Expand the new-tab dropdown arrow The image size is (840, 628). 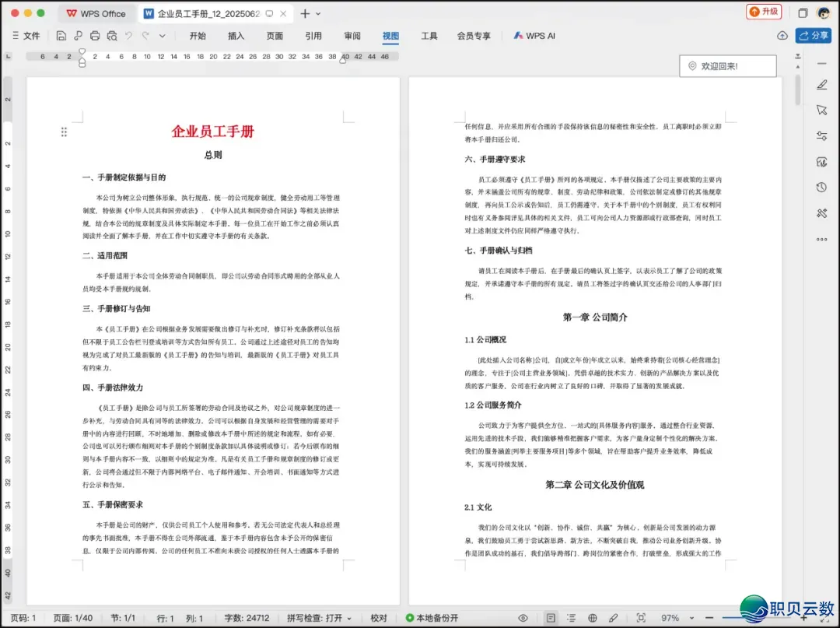point(318,14)
